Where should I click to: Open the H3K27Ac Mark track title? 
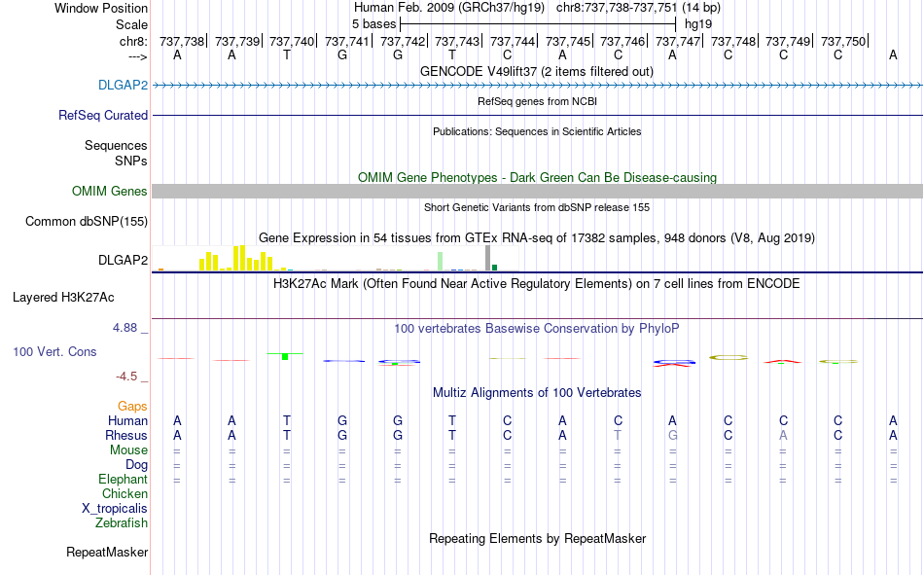click(537, 284)
